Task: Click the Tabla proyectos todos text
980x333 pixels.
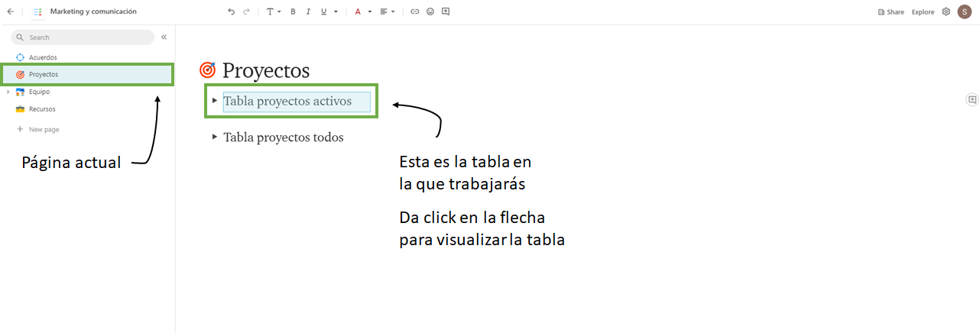Action: pyautogui.click(x=284, y=137)
